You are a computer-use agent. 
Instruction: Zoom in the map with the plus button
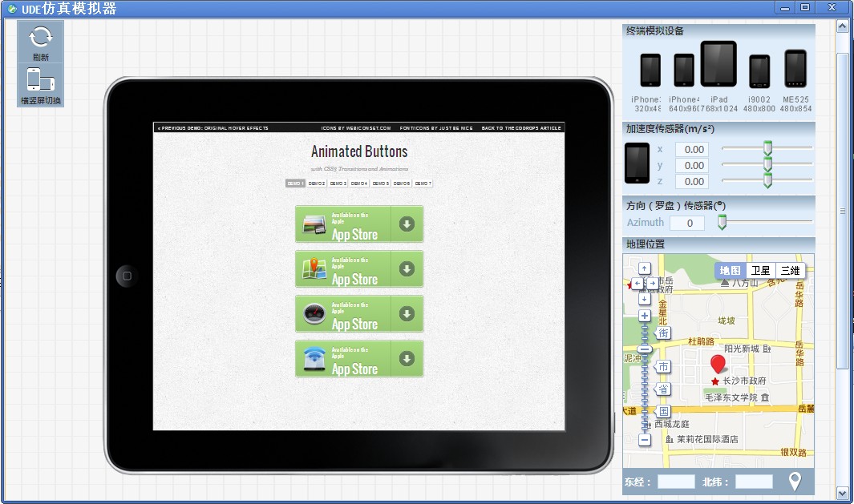tap(645, 316)
